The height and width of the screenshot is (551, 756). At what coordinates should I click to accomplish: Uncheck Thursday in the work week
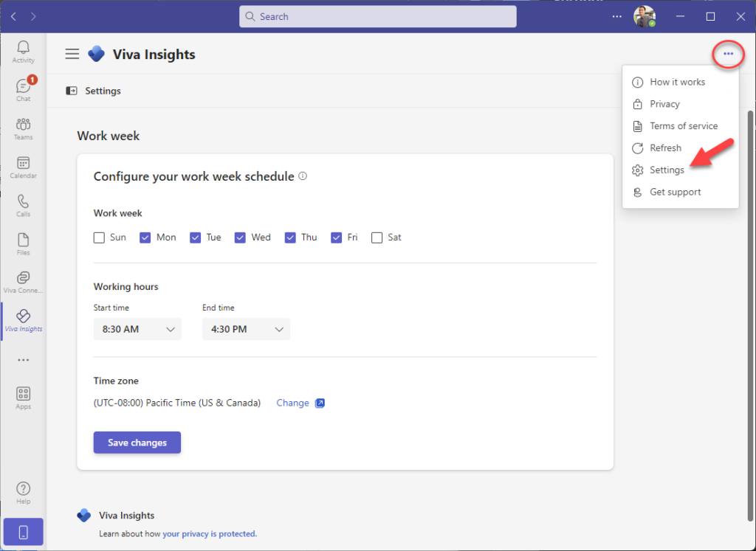tap(290, 238)
